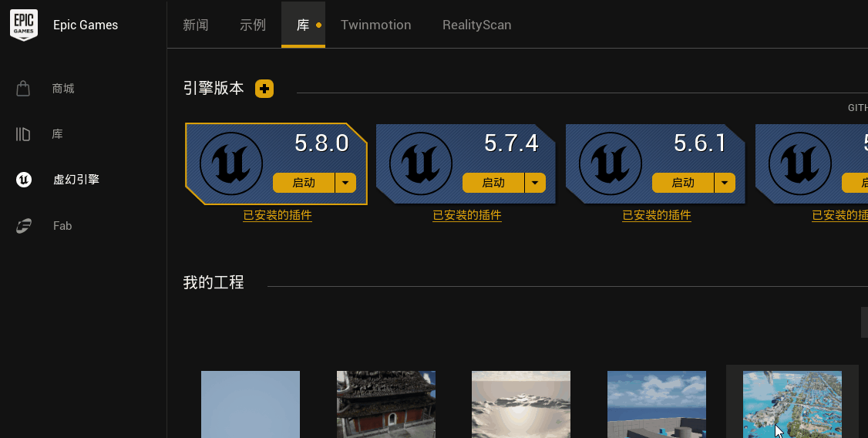This screenshot has height=438, width=868.
Task: Expand launch options dropdown for 5.7.4
Action: point(535,183)
